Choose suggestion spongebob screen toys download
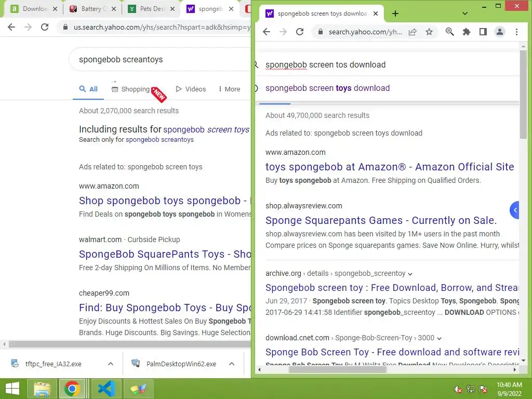Viewport: 532px width, 399px height. click(x=327, y=88)
